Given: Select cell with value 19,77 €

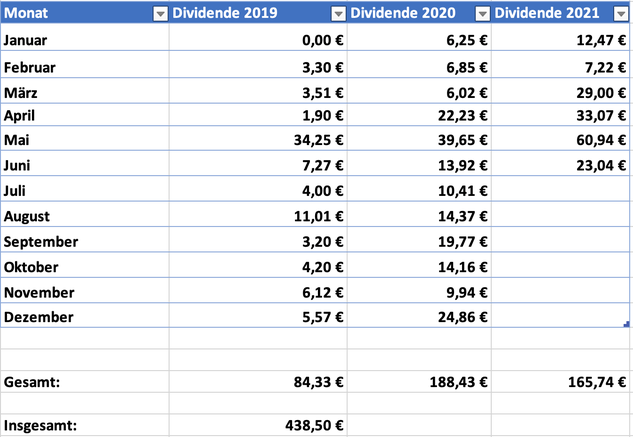Looking at the screenshot, I should click(419, 240).
